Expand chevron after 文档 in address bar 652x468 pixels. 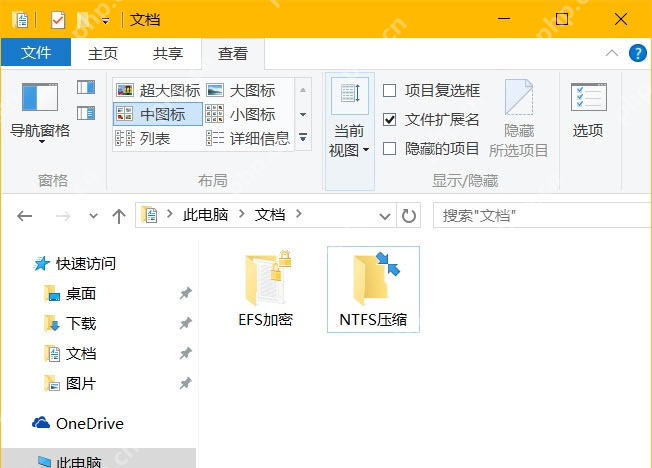click(x=299, y=215)
